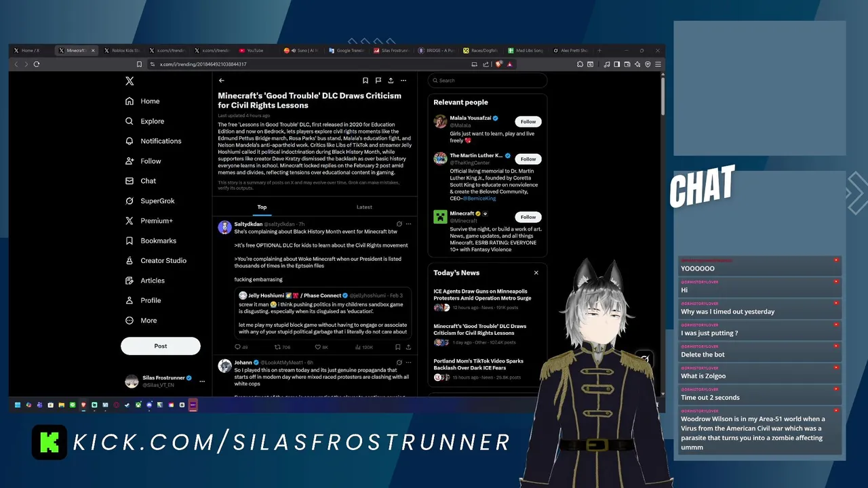Screen dimensions: 868x488
Task: Switch to the Google Translate browser tab
Action: 347,50
